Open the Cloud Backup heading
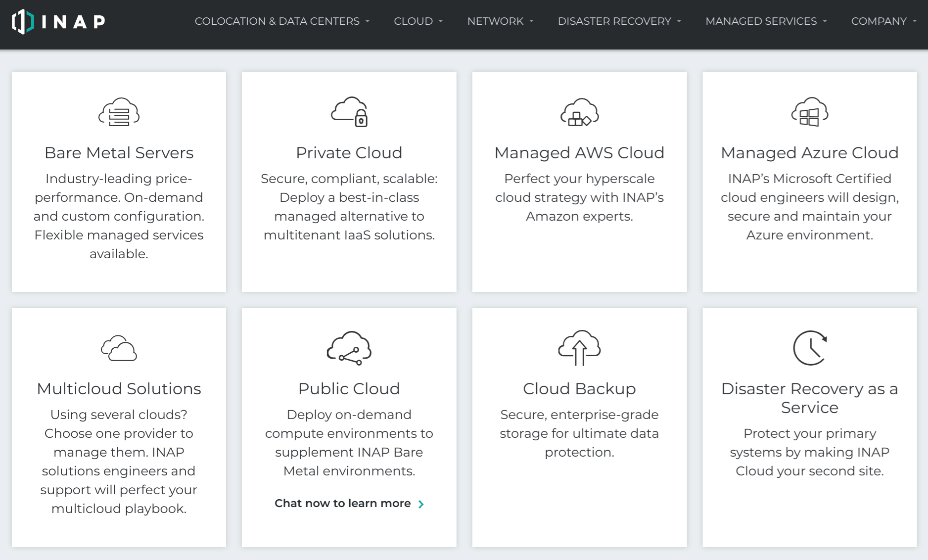The width and height of the screenshot is (928, 560). [x=579, y=389]
